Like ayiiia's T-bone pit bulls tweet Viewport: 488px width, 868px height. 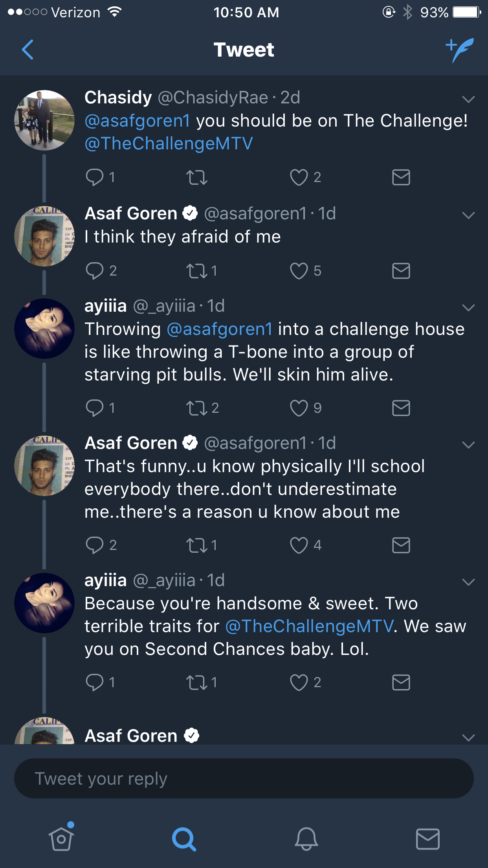tap(299, 408)
